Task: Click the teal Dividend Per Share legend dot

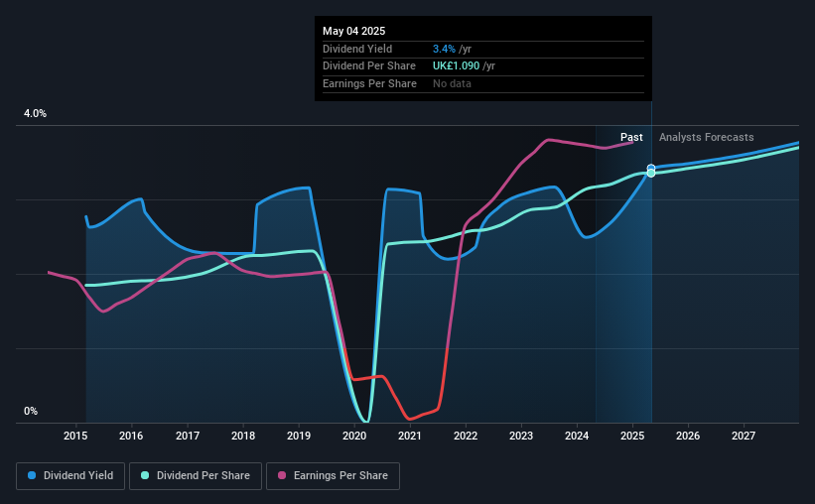Action: 145,475
